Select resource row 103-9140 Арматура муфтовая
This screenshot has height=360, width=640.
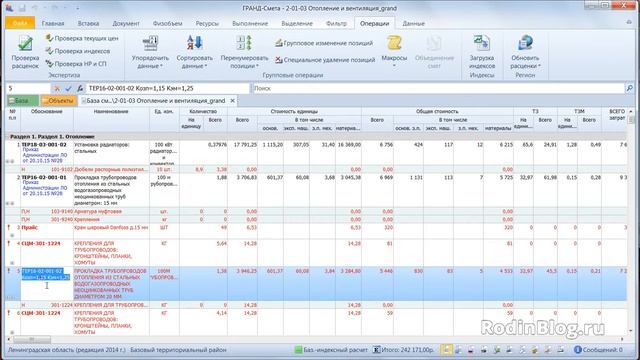pos(316,211)
